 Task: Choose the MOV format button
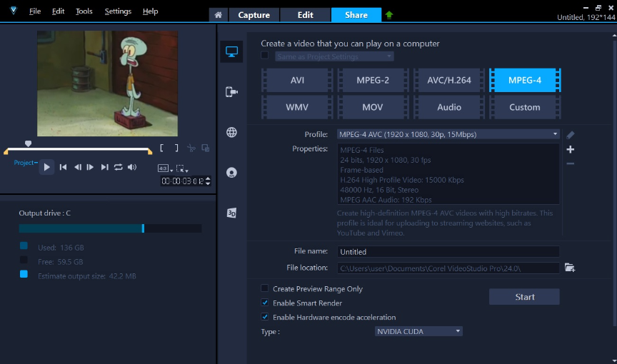373,107
